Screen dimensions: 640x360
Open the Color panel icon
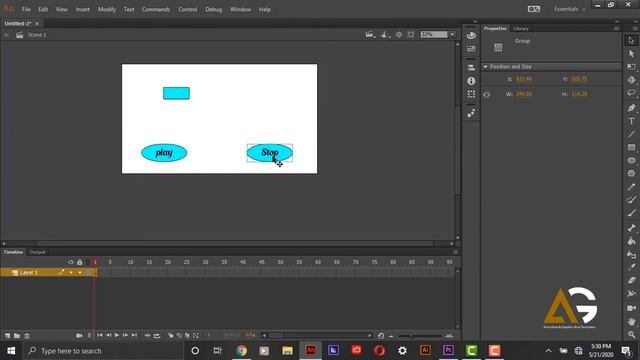click(x=471, y=36)
